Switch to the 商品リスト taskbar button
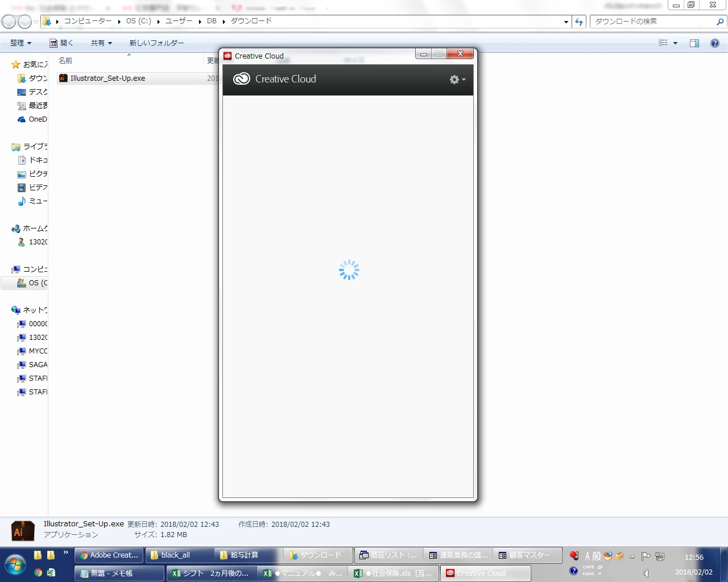 pos(389,555)
